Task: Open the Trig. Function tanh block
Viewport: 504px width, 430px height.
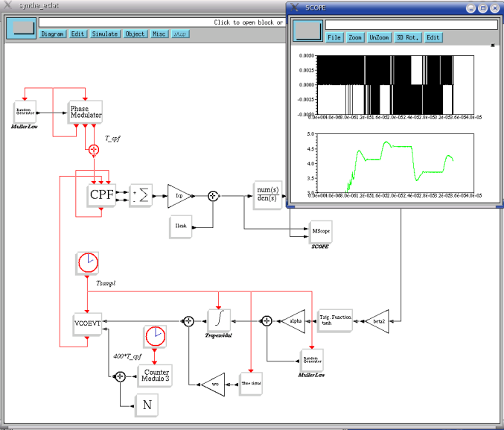Action: click(334, 320)
